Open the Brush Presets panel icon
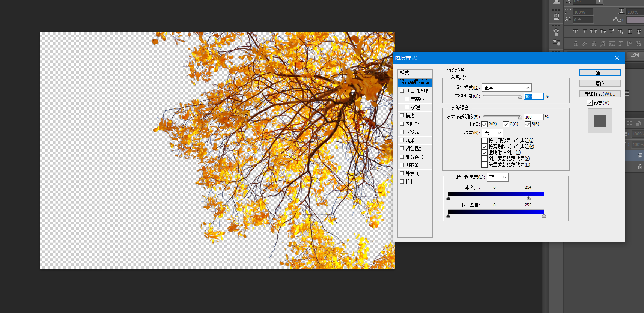644x313 pixels. click(556, 32)
